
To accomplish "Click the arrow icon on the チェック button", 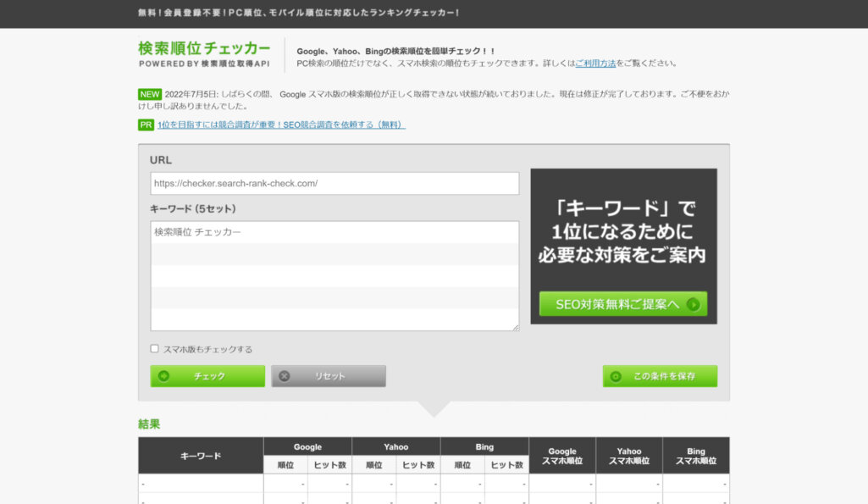I will (163, 376).
